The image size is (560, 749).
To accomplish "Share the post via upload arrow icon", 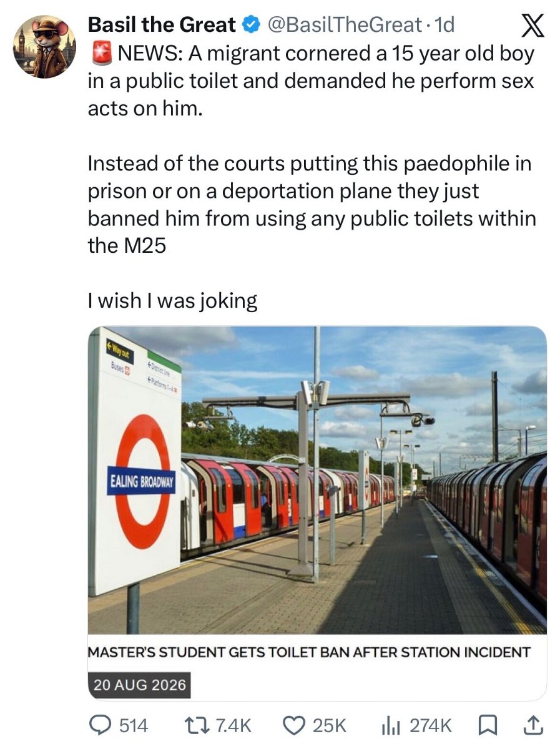I will [536, 725].
